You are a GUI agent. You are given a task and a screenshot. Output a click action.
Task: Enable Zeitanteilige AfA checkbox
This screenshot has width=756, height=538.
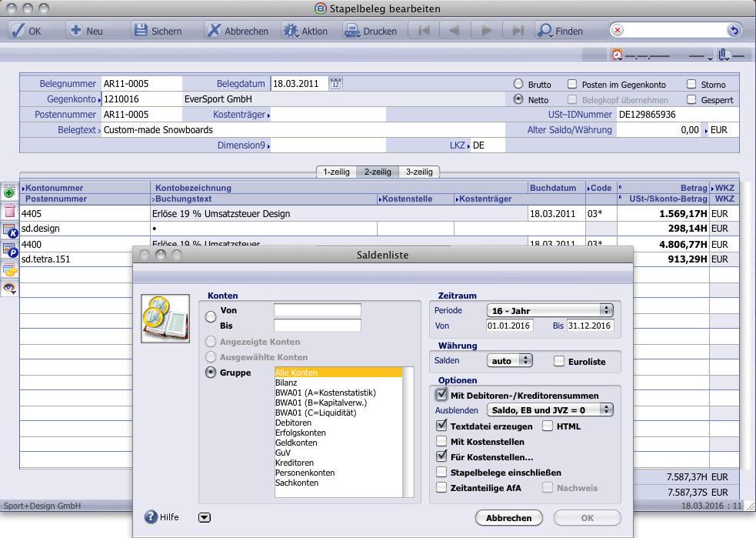(x=441, y=487)
